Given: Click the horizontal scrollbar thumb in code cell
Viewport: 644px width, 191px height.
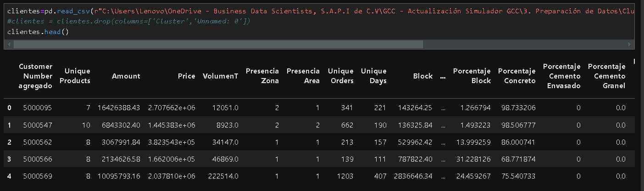Looking at the screenshot, I should point(218,45).
